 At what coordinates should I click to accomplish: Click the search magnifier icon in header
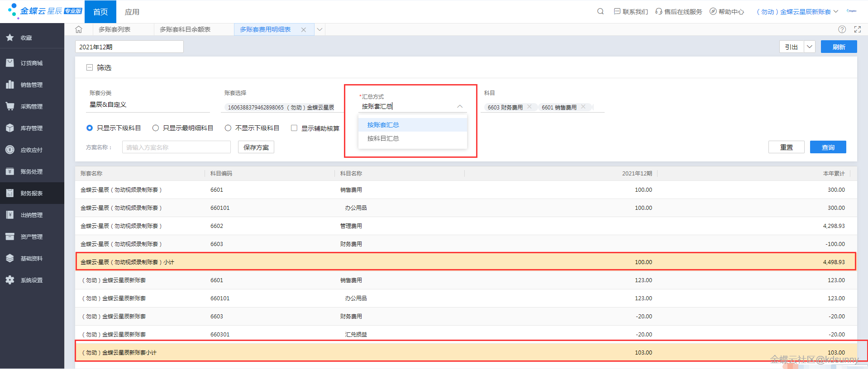[x=600, y=12]
